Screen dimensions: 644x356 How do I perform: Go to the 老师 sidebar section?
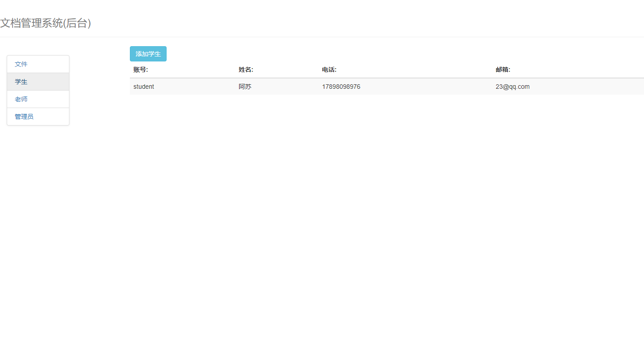point(38,99)
